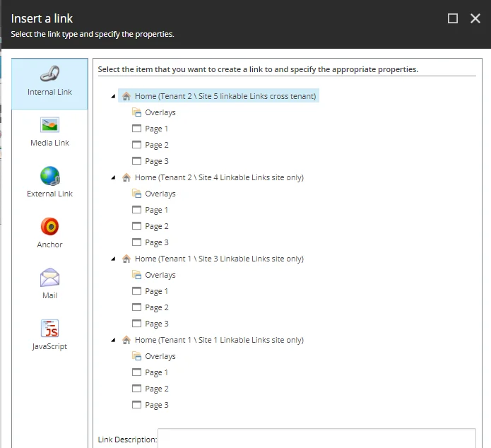
Task: Select Page 3 text under Site 1 Home
Action: click(157, 405)
